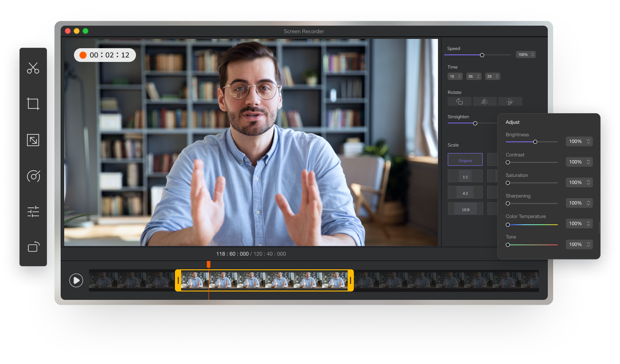Click the Contrast slider track
Screen dimensions: 620x364
(532, 162)
